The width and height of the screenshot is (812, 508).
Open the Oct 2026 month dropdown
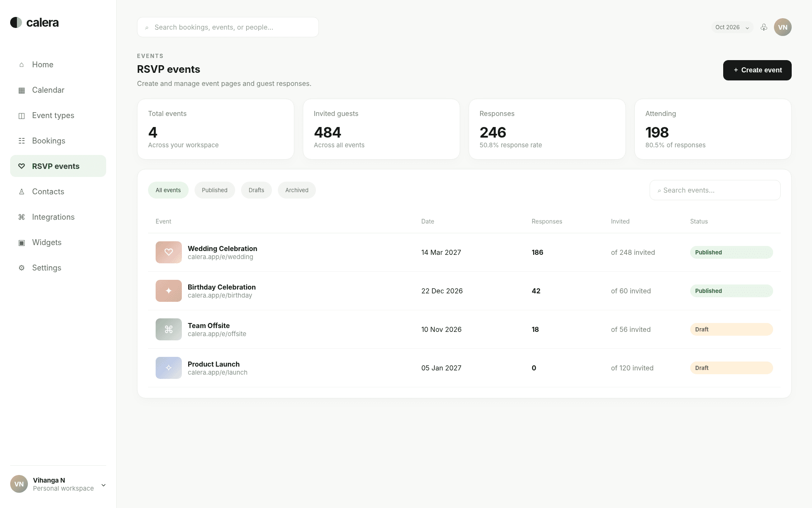(732, 27)
